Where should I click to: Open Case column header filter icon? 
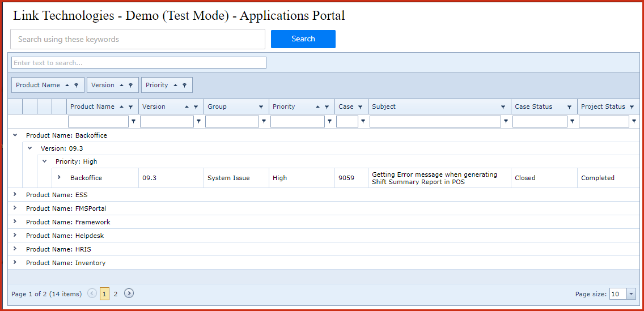(360, 106)
